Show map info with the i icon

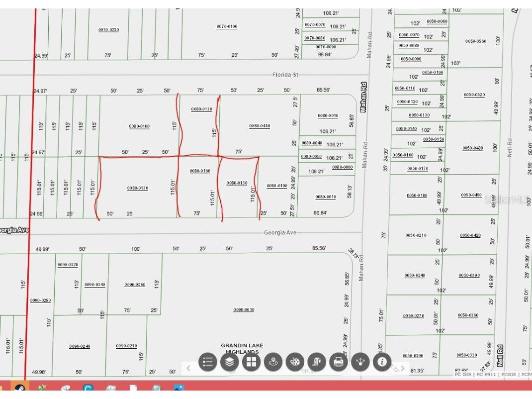pyautogui.click(x=382, y=362)
